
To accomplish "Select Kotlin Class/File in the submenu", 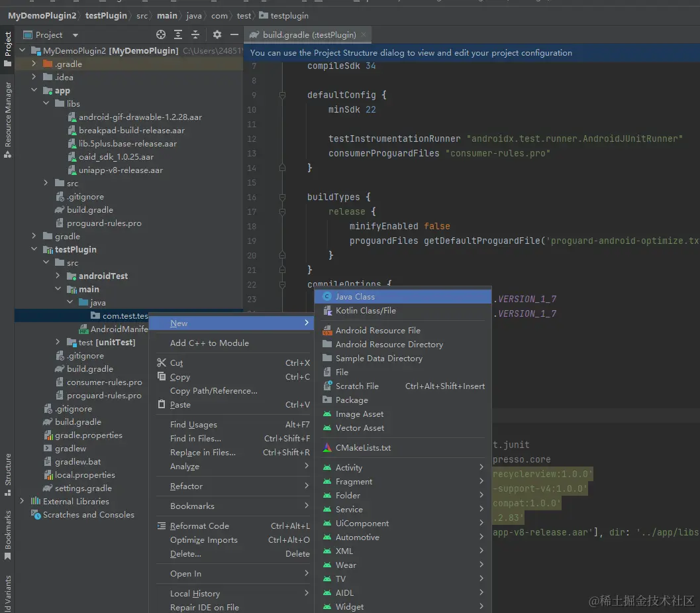I will (365, 311).
